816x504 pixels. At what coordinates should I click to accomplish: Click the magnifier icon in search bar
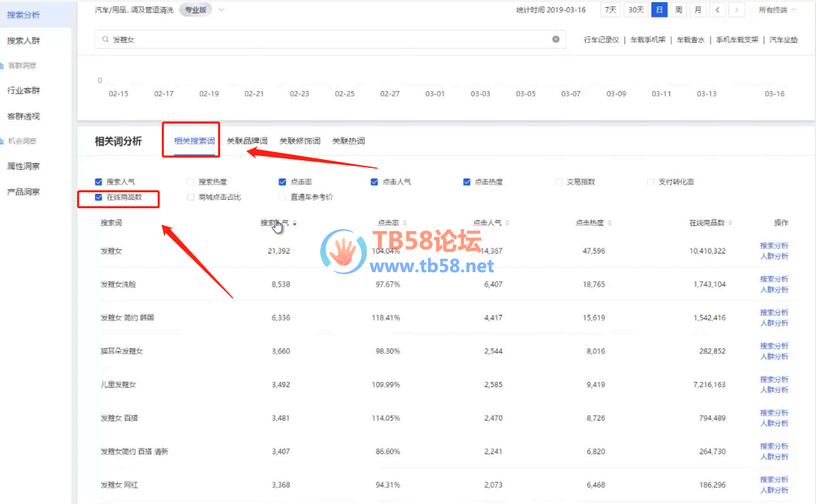click(x=105, y=40)
